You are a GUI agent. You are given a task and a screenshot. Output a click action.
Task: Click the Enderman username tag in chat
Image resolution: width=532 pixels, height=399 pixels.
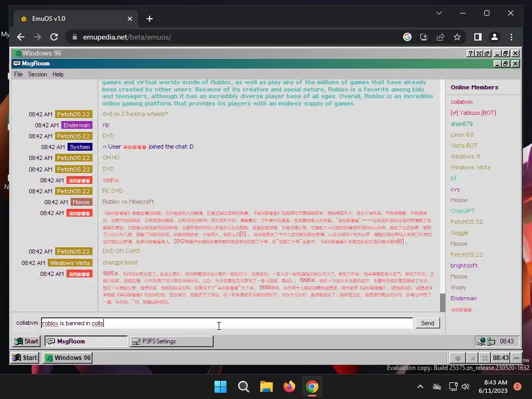click(76, 125)
